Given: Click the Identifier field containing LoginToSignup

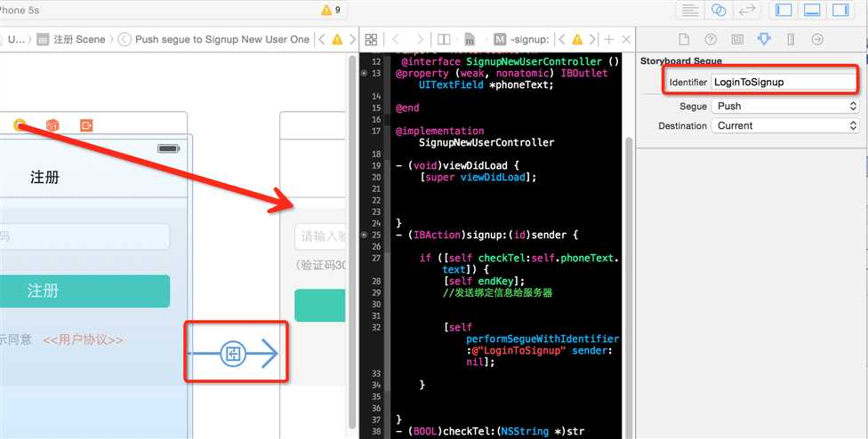Looking at the screenshot, I should (783, 82).
